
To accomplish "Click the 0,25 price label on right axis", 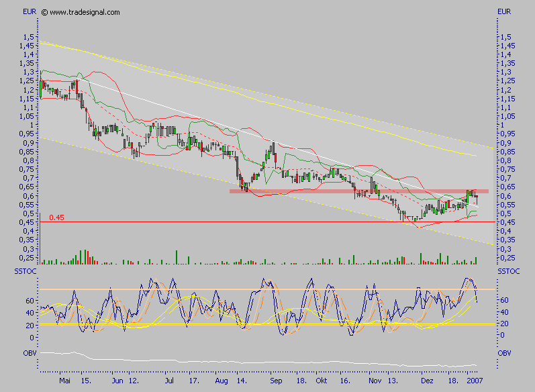I will click(506, 258).
